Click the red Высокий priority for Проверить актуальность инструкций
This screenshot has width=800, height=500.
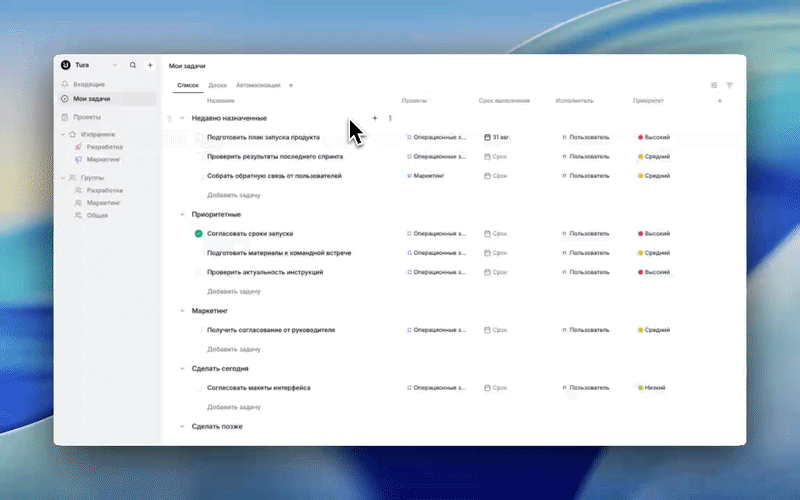(x=654, y=272)
